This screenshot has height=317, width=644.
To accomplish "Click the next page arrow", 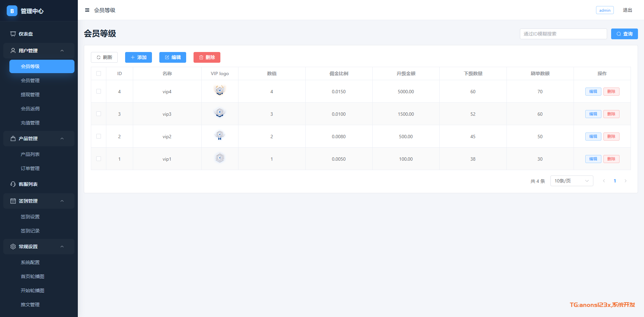I will pyautogui.click(x=626, y=181).
